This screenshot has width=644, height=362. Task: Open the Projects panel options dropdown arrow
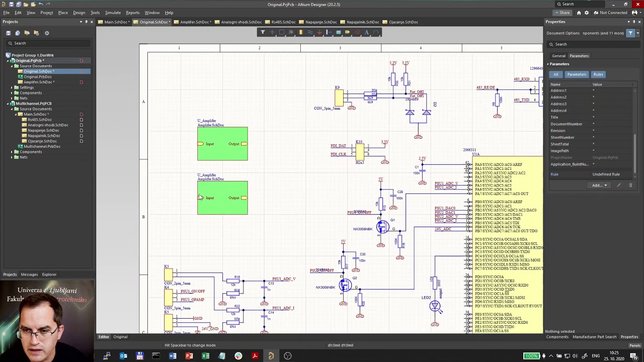point(81,22)
